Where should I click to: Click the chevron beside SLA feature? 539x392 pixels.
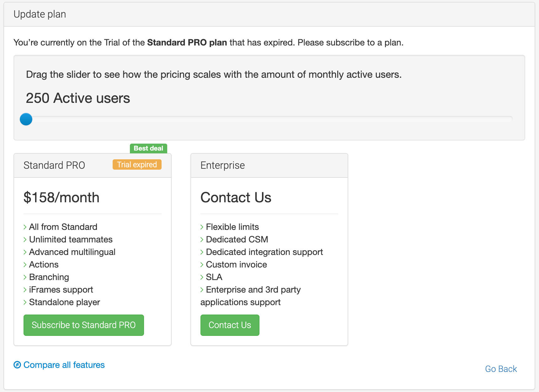[x=202, y=277]
